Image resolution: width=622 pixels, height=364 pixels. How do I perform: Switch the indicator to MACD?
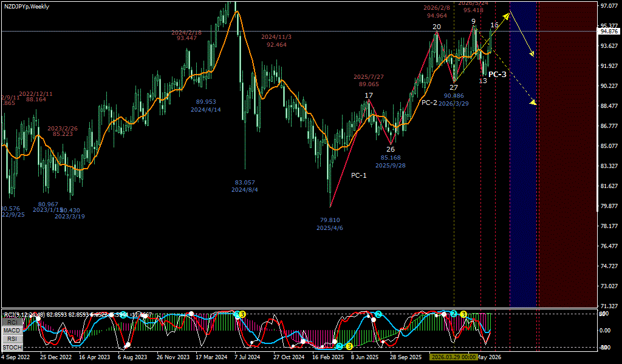point(12,331)
